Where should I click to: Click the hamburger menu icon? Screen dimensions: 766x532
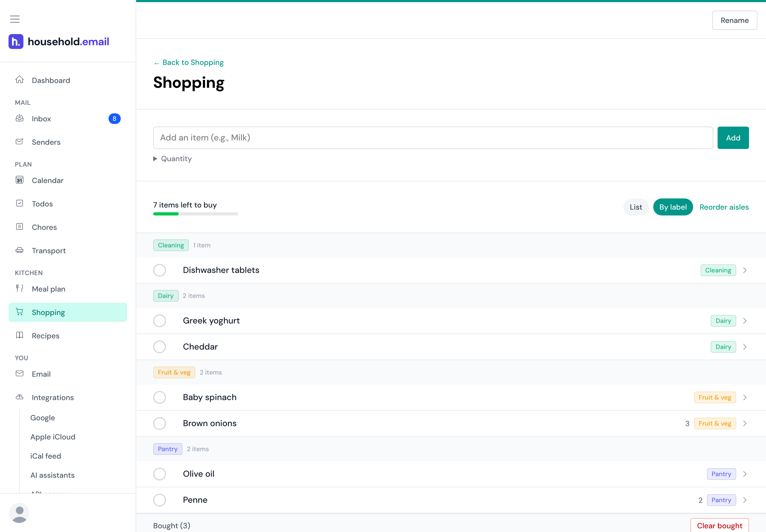click(15, 19)
